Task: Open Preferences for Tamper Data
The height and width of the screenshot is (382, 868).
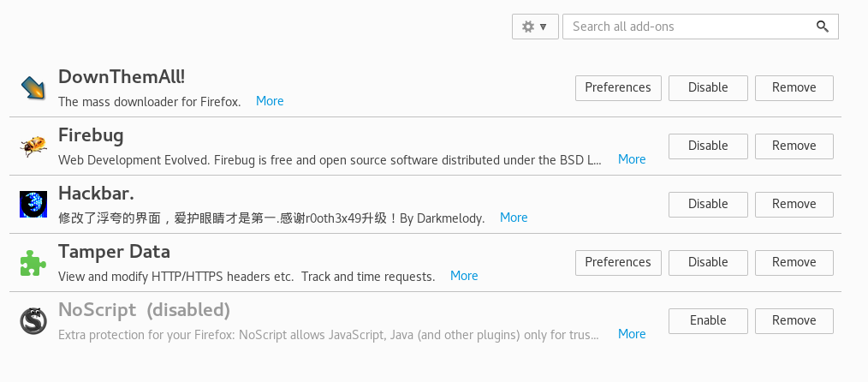Action: (618, 262)
